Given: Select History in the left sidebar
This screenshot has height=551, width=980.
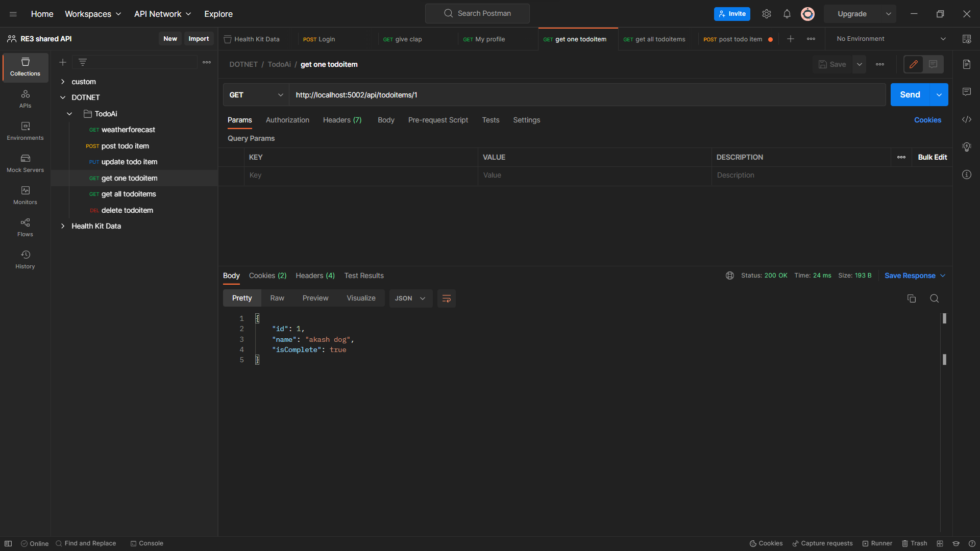Looking at the screenshot, I should 24,259.
